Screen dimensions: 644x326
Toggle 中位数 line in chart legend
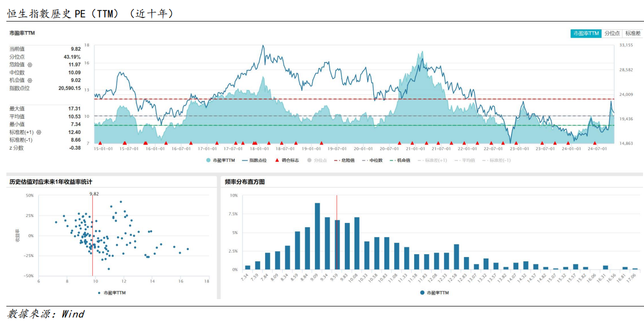pyautogui.click(x=372, y=160)
